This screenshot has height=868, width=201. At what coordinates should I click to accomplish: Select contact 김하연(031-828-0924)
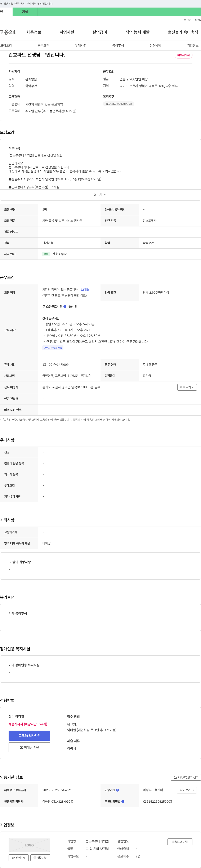tap(58, 802)
